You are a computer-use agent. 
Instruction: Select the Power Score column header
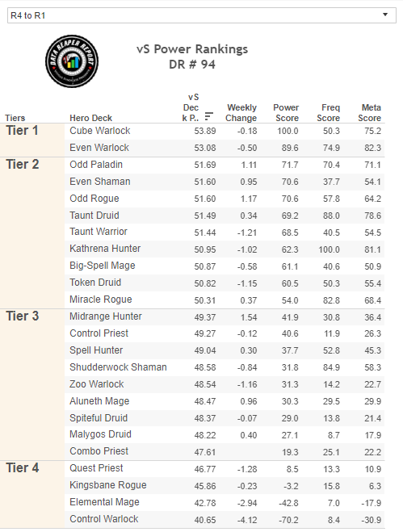286,113
